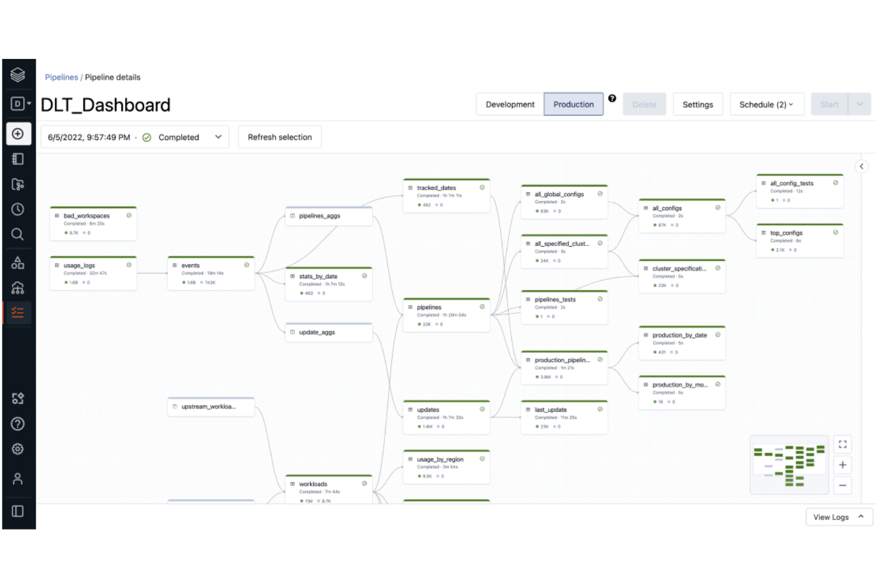Open the Completed status dropdown
This screenshot has width=882, height=588.
point(218,137)
